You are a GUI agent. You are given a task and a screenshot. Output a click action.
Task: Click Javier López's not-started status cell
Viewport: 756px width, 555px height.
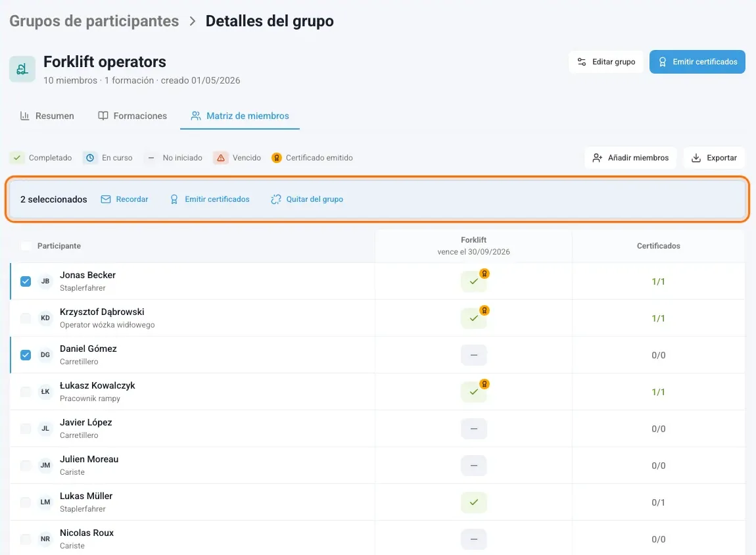[473, 429]
